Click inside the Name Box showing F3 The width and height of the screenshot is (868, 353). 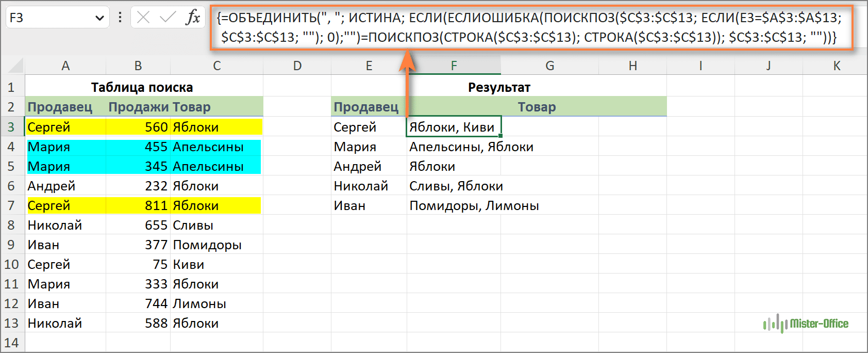[46, 18]
